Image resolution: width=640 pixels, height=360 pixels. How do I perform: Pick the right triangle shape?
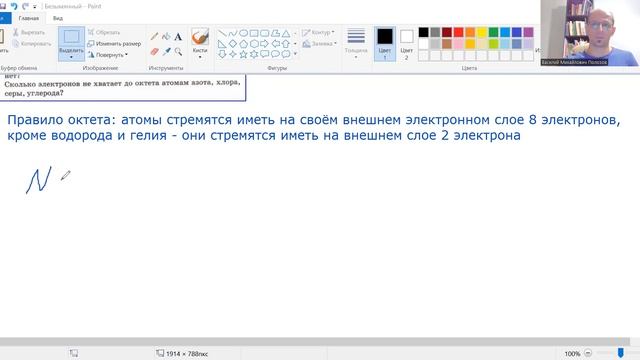pos(222,44)
